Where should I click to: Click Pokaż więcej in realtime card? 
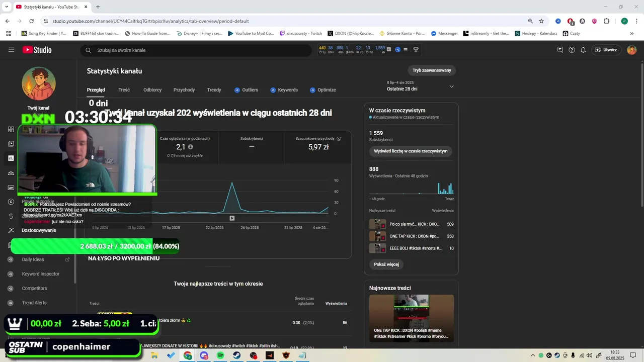click(386, 264)
